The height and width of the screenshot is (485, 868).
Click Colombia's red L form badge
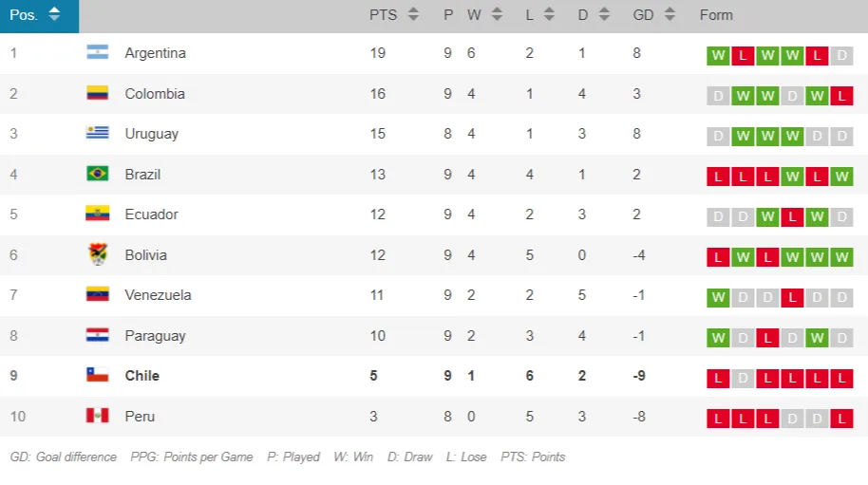coord(841,96)
